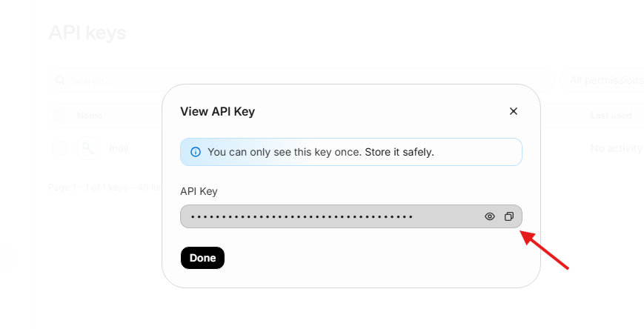Click the magnifier icon in the search bar

click(x=60, y=80)
